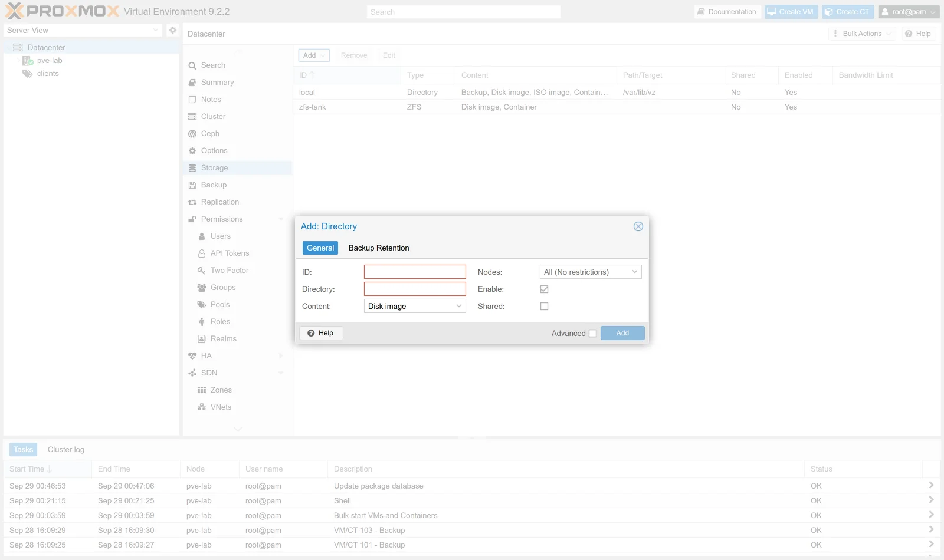Switch to the Cluster log tab
The image size is (944, 560).
coord(66,450)
